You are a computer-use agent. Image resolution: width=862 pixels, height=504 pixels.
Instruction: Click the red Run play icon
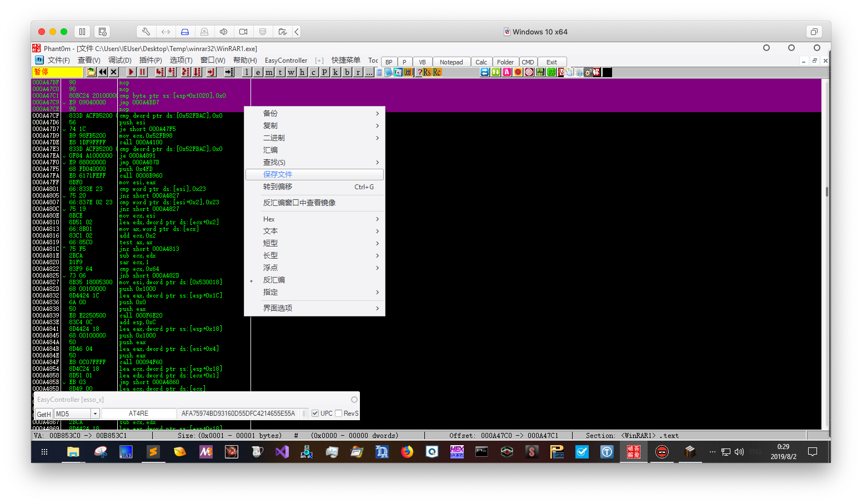(131, 72)
